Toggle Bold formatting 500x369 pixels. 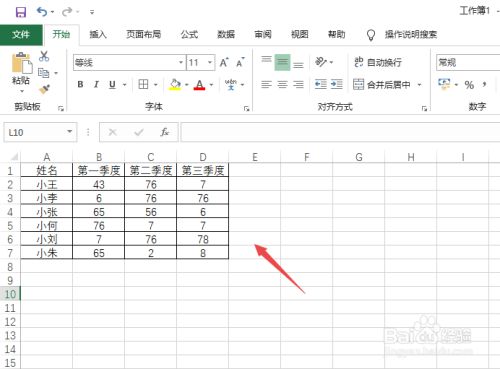(80, 85)
